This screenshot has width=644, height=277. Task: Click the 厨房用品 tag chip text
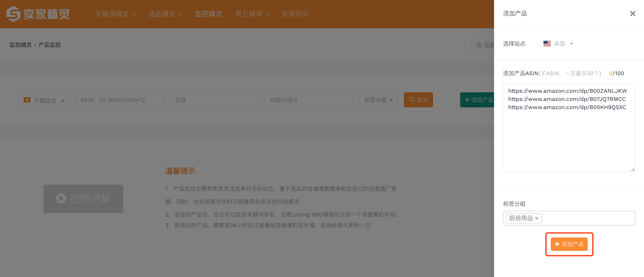(x=521, y=218)
